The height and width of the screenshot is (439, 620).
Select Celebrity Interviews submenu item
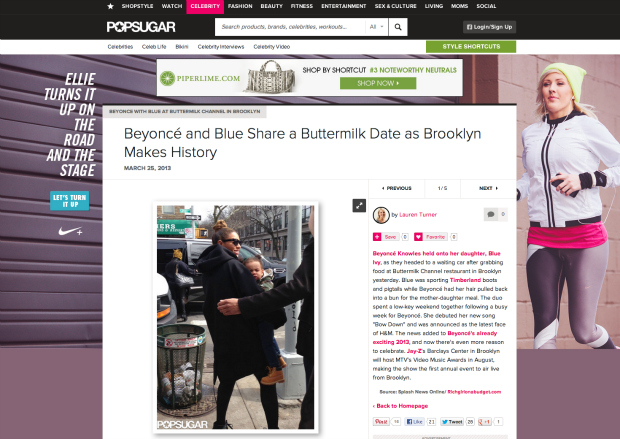(221, 47)
